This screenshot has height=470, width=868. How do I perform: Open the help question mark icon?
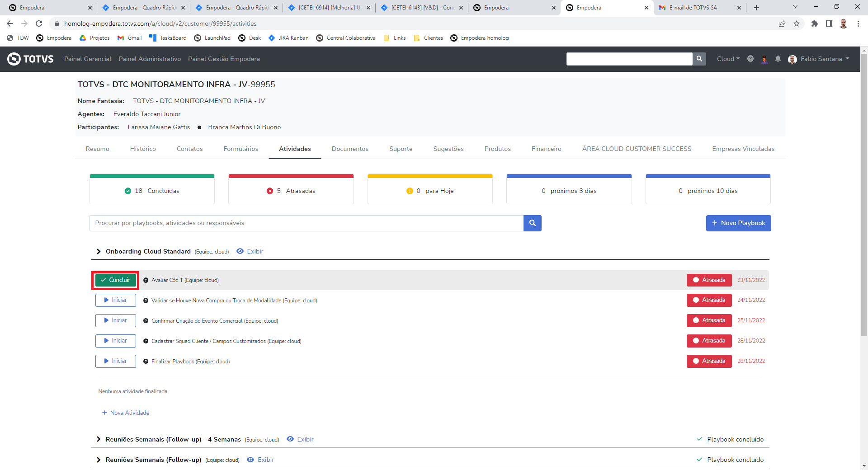pos(750,59)
